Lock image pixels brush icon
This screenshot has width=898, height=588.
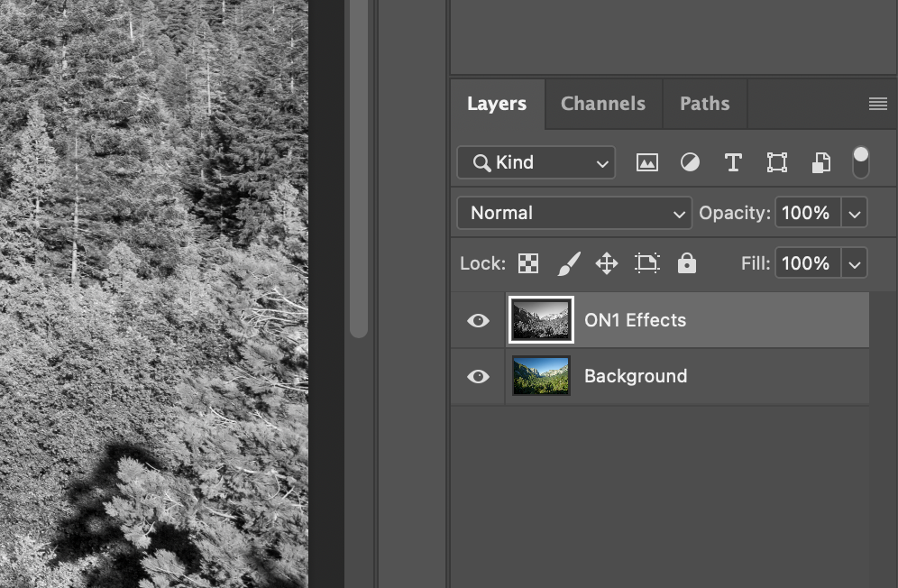pos(569,263)
